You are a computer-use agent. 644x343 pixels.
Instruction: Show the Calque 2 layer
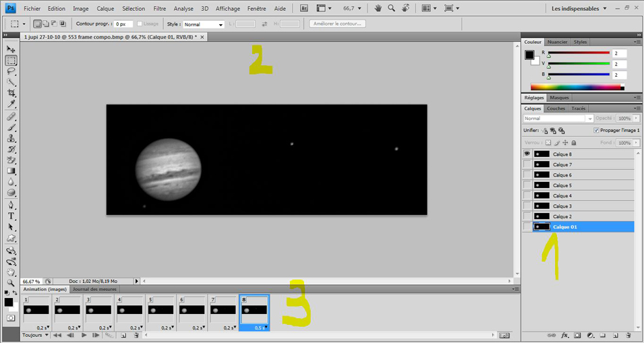(527, 216)
